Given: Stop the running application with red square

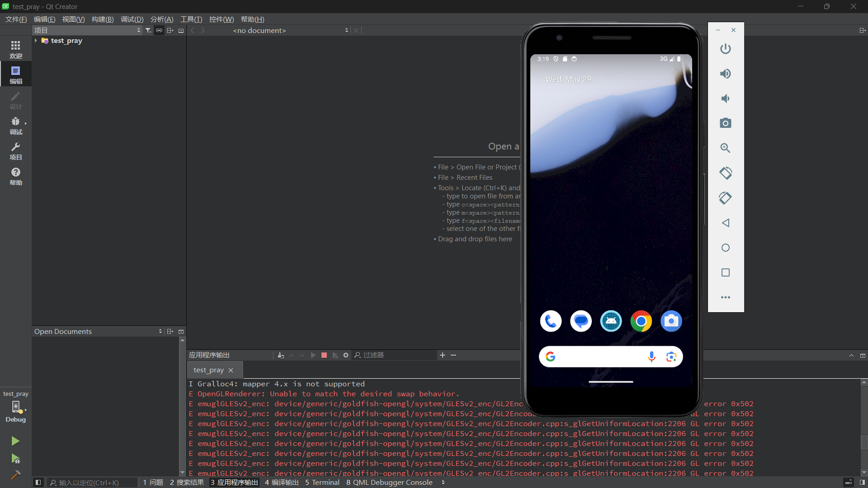Looking at the screenshot, I should (x=324, y=355).
